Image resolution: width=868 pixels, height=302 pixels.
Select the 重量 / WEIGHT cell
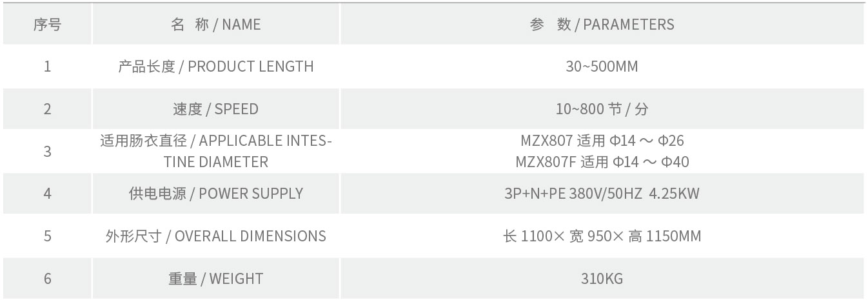tap(216, 279)
